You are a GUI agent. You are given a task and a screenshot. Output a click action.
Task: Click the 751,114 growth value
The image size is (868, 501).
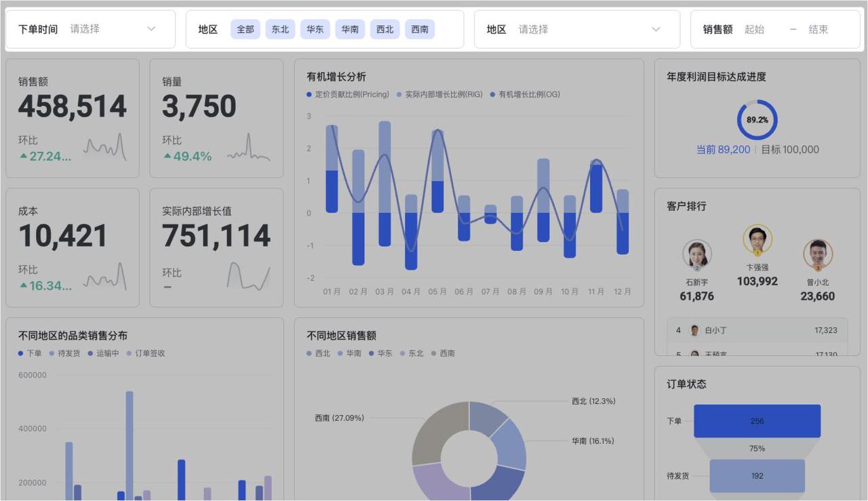pos(216,236)
